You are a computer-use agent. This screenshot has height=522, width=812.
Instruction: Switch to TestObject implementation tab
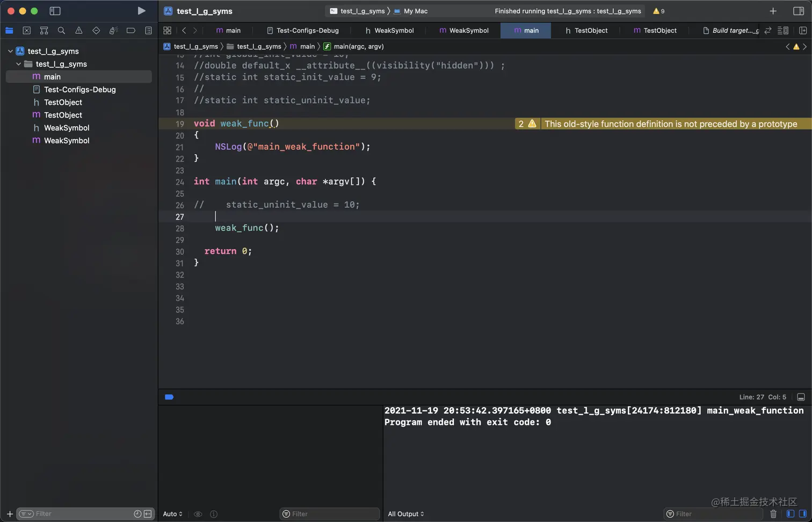[x=655, y=31]
